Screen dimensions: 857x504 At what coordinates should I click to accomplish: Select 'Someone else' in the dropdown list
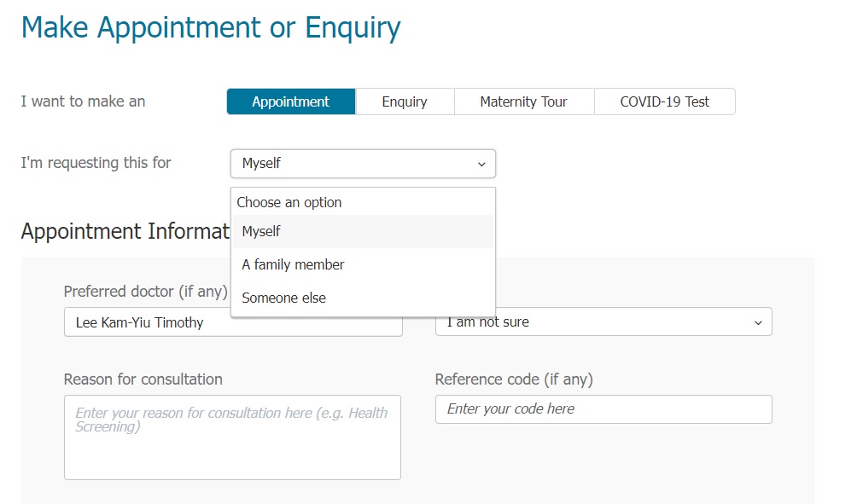tap(283, 298)
